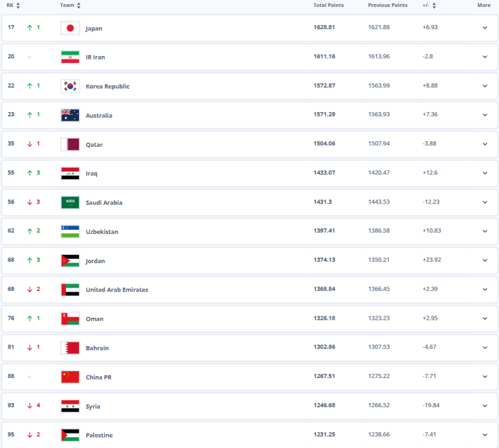Screen dimensions: 499x448
Task: Click the Palestine flag icon
Action: [x=70, y=436]
